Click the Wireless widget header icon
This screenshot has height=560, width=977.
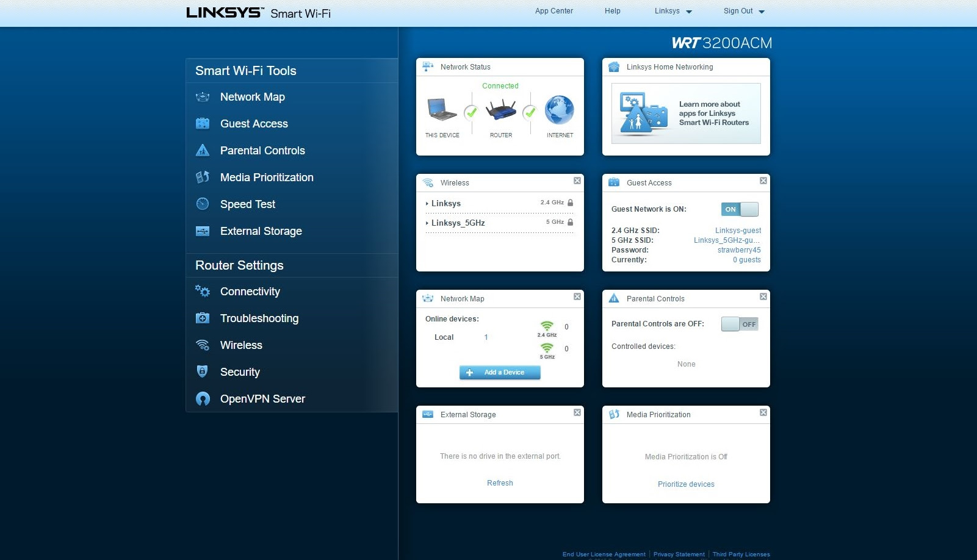[x=428, y=182]
